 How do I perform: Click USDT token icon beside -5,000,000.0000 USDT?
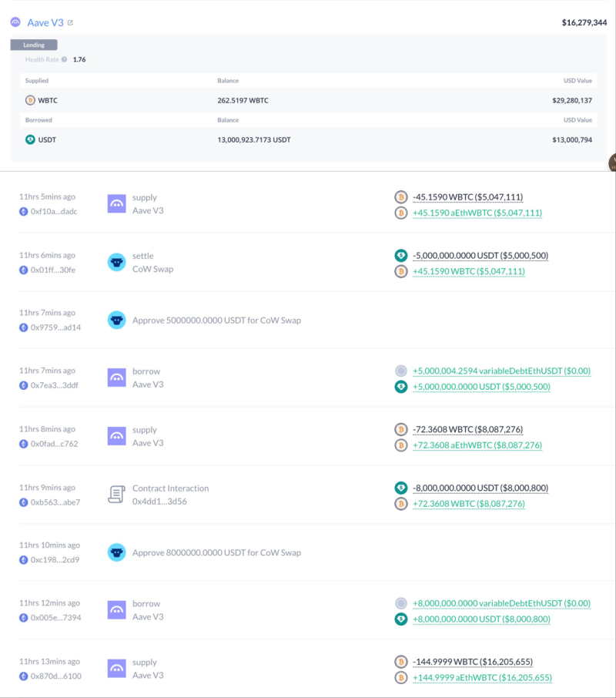click(x=400, y=256)
